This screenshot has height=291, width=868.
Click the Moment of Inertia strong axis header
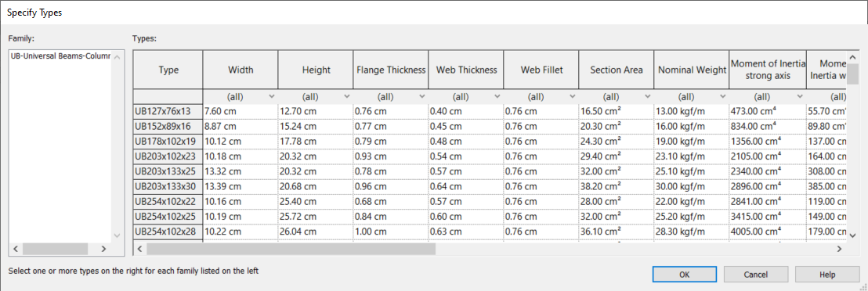767,70
